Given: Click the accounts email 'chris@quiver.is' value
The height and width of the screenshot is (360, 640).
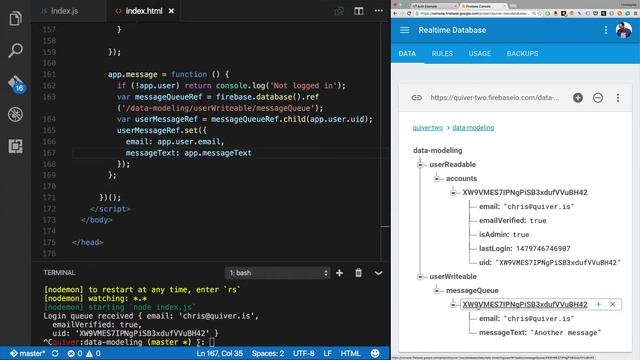Looking at the screenshot, I should point(539,207).
